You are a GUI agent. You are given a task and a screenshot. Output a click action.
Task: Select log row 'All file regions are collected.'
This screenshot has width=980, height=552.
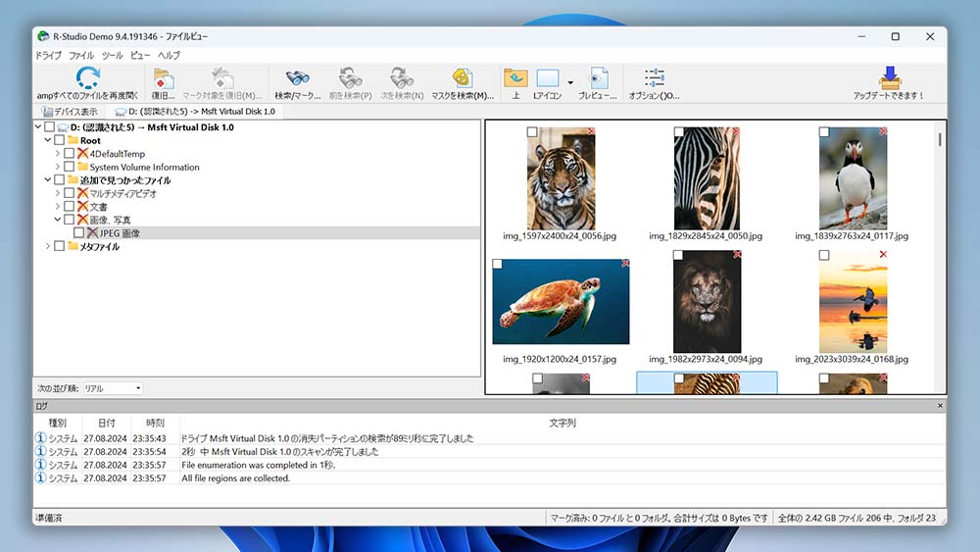click(489, 478)
